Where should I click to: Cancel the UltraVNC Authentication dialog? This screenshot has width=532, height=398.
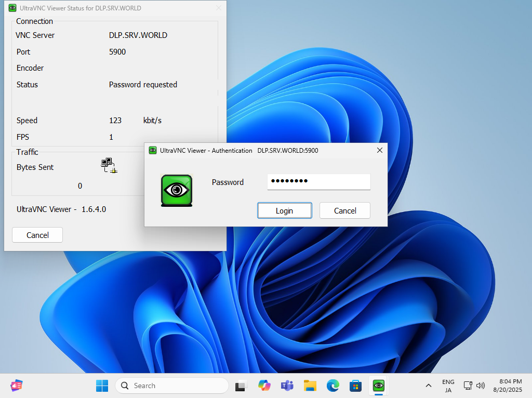click(345, 211)
